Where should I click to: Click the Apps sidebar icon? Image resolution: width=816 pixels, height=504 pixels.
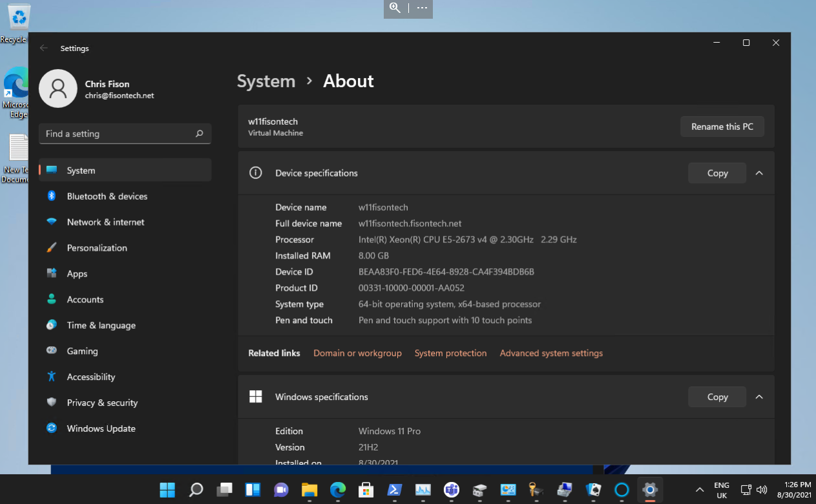pos(52,273)
